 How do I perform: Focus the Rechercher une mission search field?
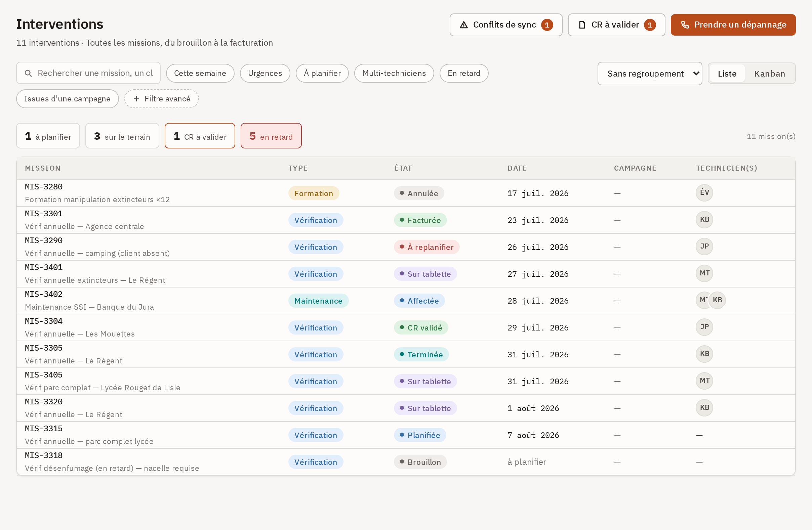88,73
